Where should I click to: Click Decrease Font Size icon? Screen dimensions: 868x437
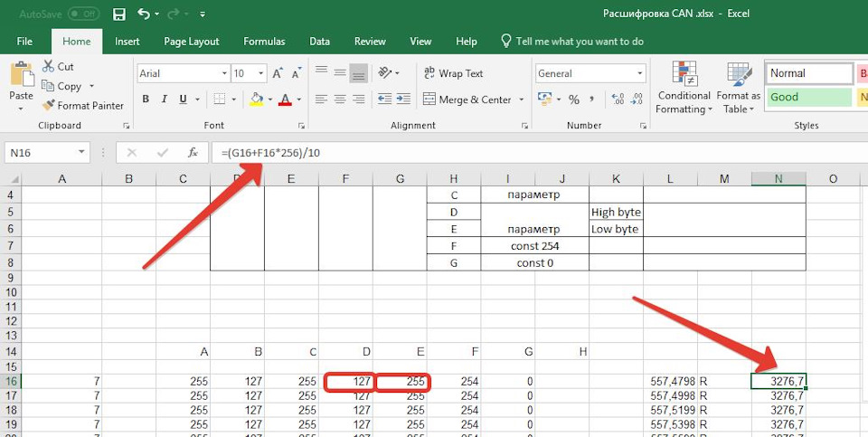[297, 73]
